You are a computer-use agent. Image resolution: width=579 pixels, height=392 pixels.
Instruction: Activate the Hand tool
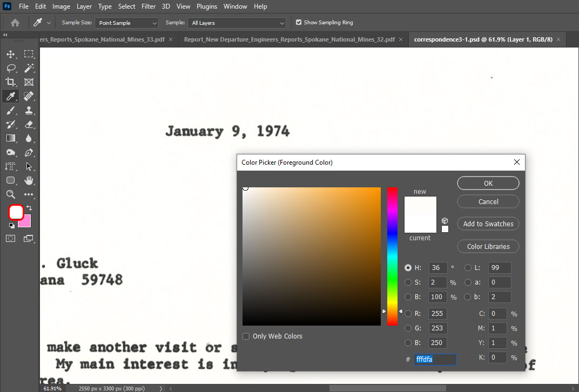(x=29, y=180)
